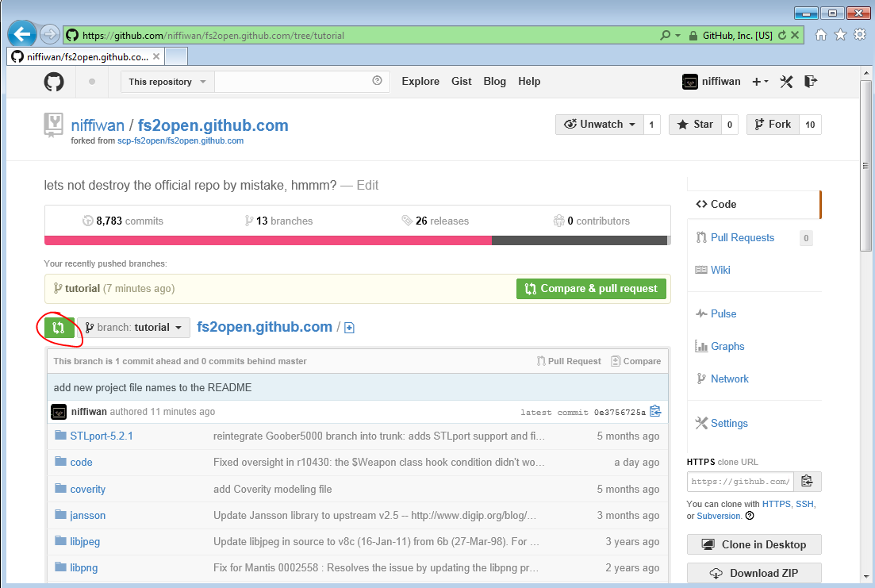The height and width of the screenshot is (588, 875).
Task: Click the language color bar
Action: click(x=356, y=240)
